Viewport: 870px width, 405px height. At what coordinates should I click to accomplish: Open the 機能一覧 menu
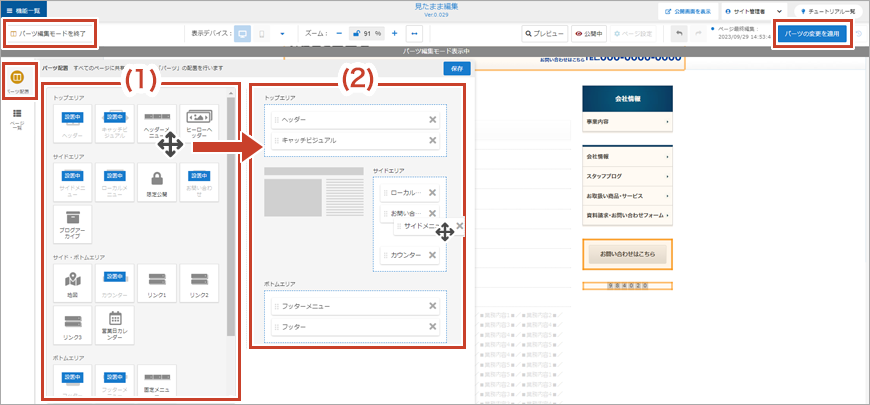[x=23, y=10]
